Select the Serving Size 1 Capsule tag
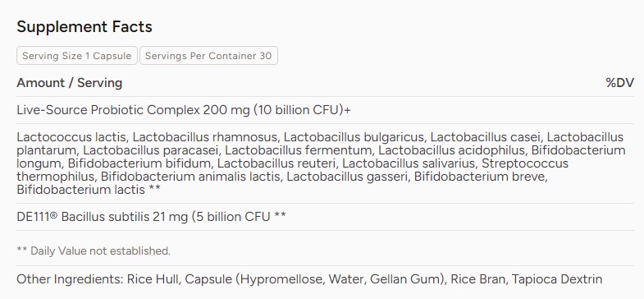Viewport: 644px width, 299px height. (x=77, y=56)
